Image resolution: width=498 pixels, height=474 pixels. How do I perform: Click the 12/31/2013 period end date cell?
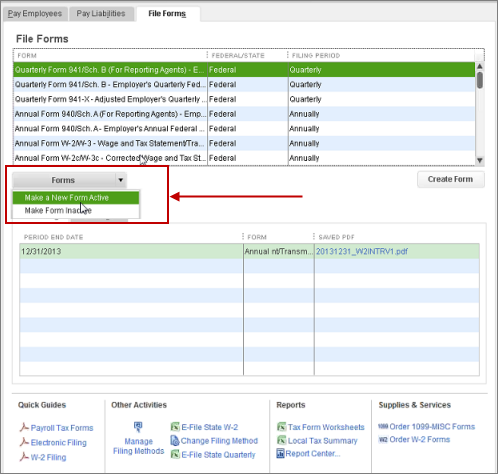131,251
